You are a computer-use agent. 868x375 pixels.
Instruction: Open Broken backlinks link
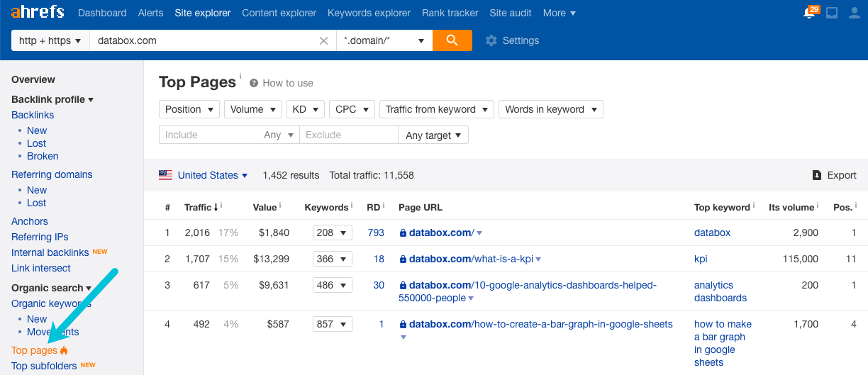(x=43, y=156)
